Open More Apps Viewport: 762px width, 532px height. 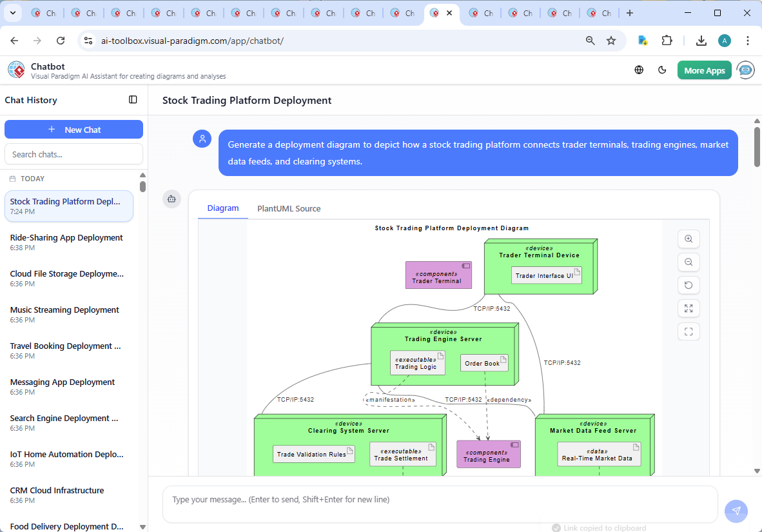tap(704, 70)
